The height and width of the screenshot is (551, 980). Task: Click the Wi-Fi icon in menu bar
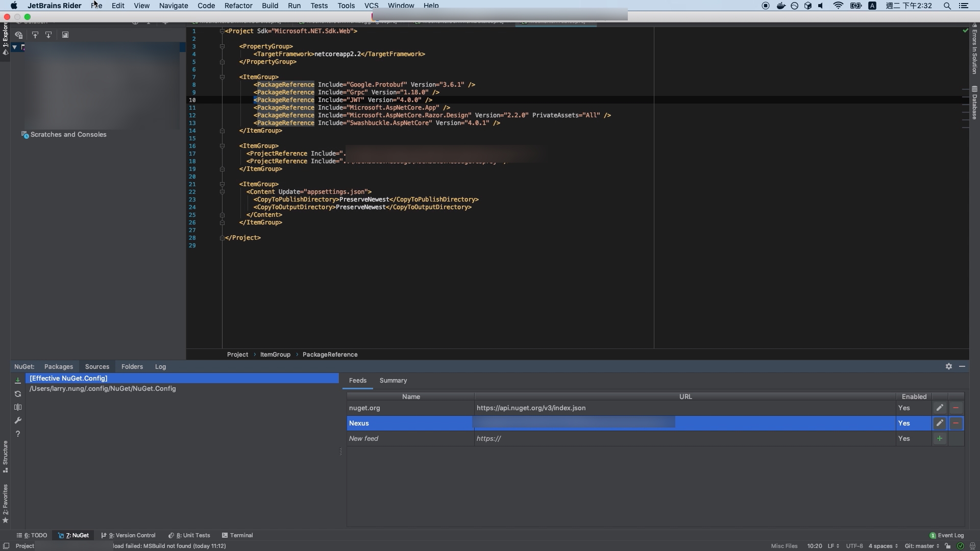tap(838, 6)
